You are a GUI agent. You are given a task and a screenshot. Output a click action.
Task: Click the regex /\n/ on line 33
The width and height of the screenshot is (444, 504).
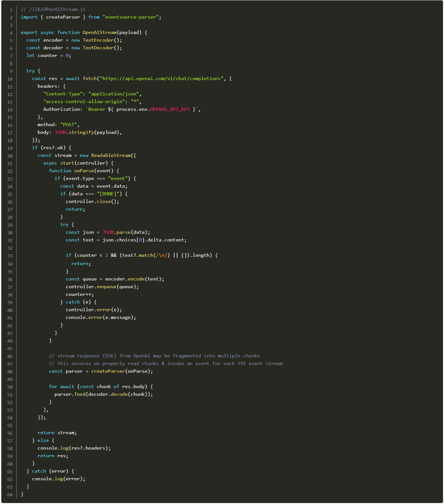[161, 255]
